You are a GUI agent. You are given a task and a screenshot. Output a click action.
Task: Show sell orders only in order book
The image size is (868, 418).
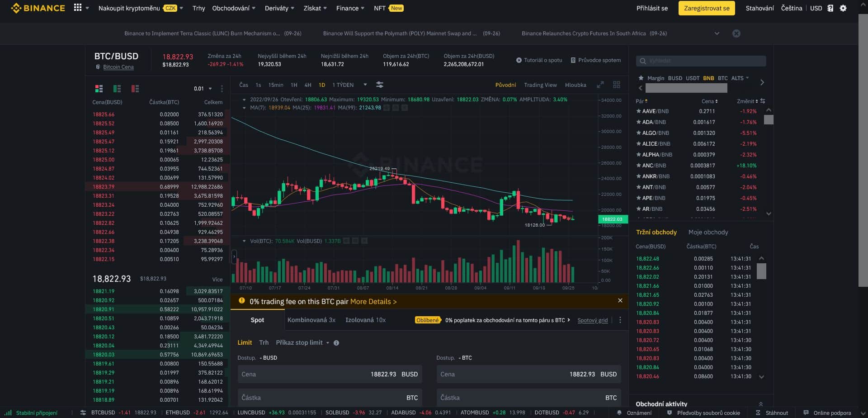tap(135, 89)
